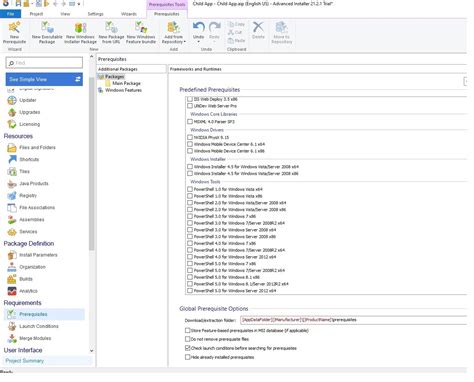The image size is (474, 382).
Task: Check PowerShell 1.0 for Windows Vista x64
Action: tap(190, 189)
